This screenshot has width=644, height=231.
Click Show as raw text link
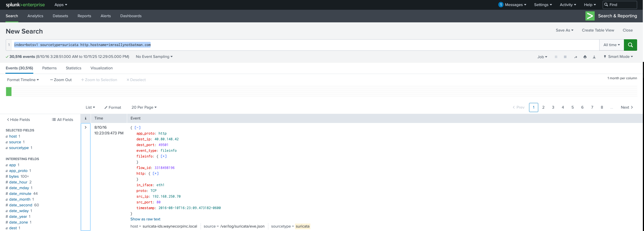[145, 219]
